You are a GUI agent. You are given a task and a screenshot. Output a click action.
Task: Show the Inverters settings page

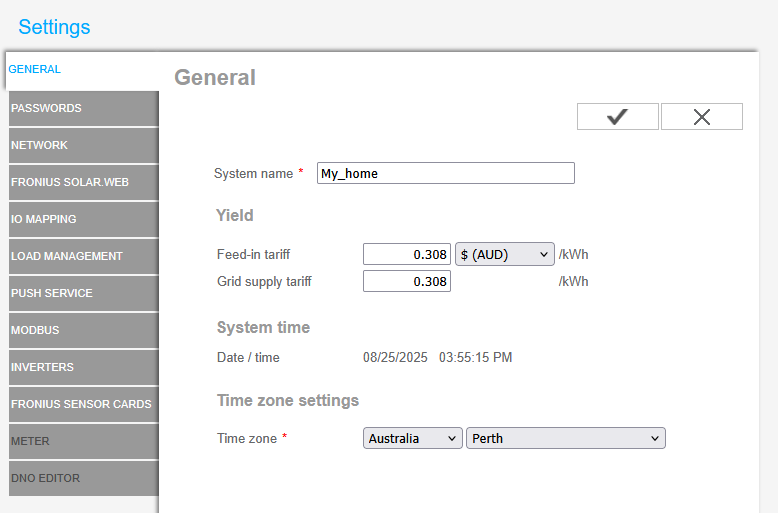83,367
